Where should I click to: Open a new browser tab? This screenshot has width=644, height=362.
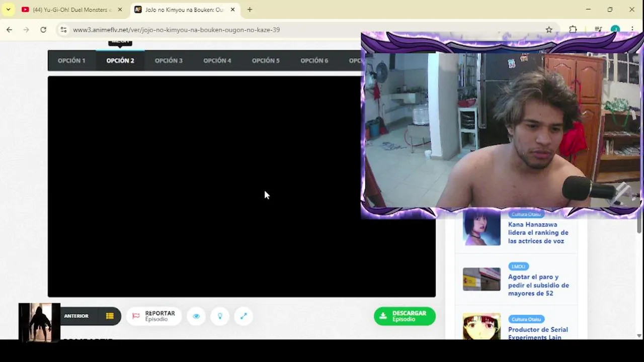pos(250,10)
